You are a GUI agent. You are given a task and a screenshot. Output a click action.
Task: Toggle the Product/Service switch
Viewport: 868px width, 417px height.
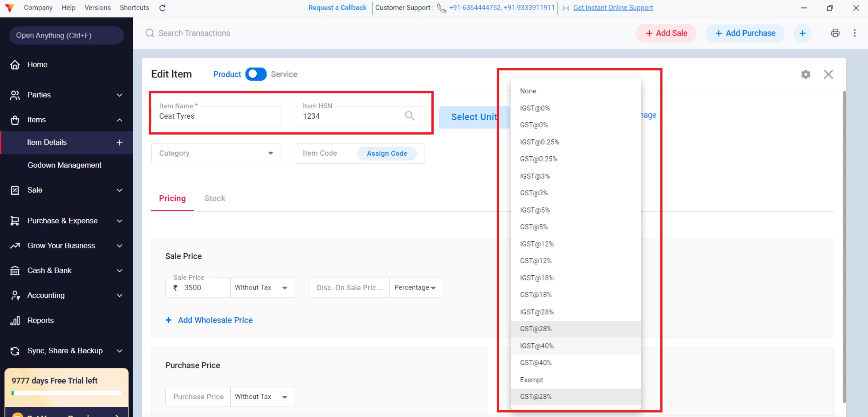[x=256, y=74]
